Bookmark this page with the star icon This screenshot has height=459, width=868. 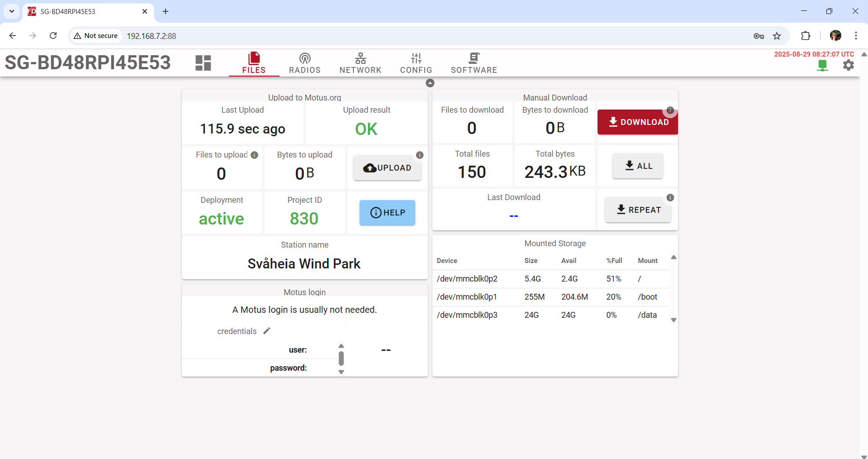[x=777, y=36]
